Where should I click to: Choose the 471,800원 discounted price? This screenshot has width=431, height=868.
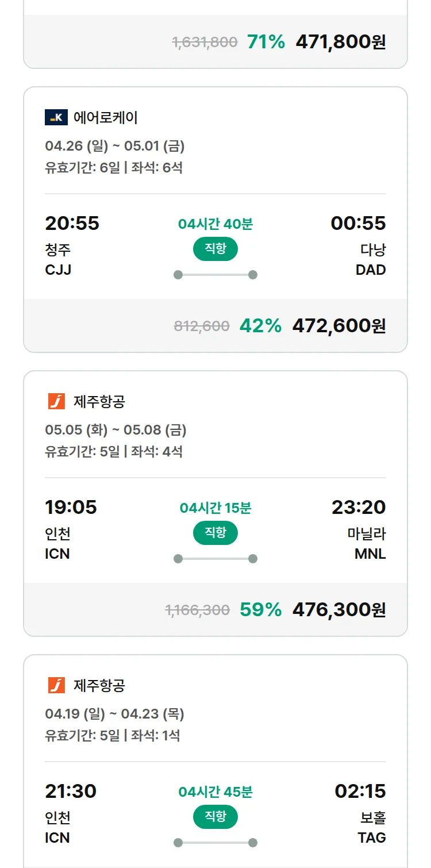[341, 42]
